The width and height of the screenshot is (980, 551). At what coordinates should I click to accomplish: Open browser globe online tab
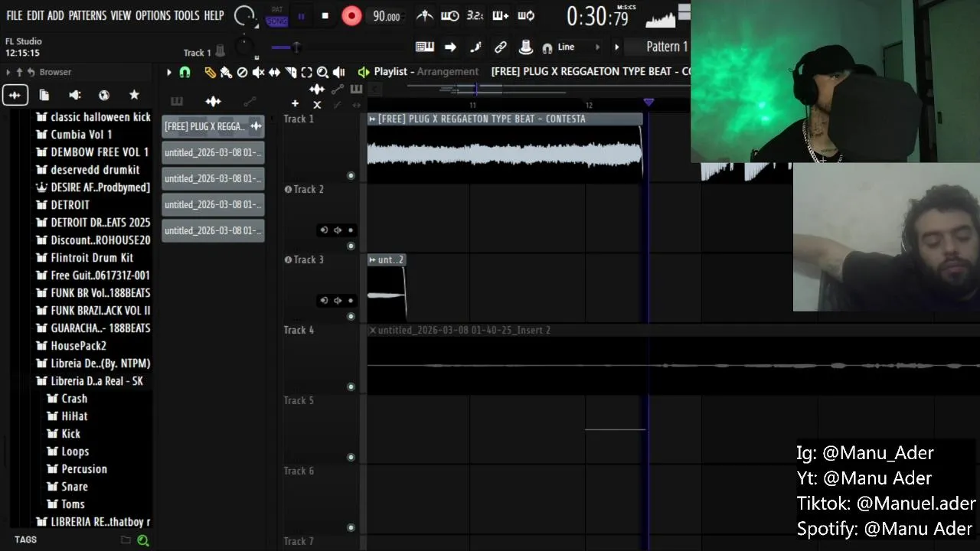click(104, 95)
